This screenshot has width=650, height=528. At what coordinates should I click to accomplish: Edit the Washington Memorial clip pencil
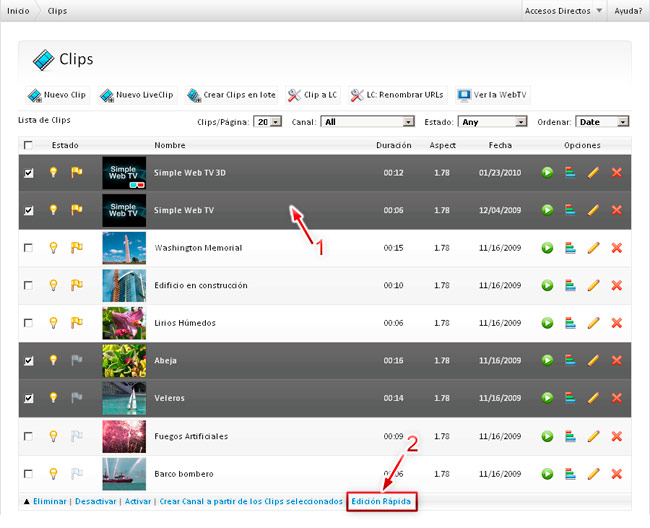click(593, 248)
